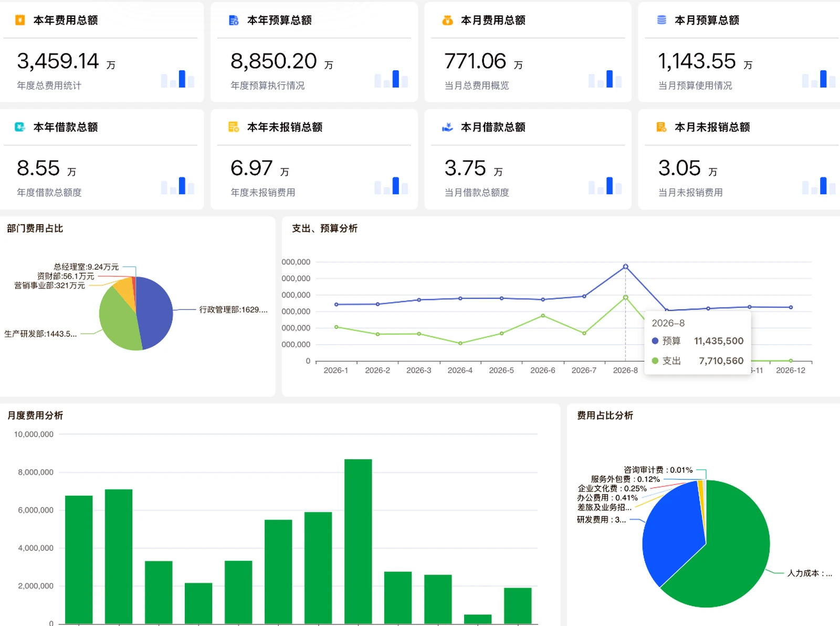Click the 支出、预算分析 chart title
Viewport: 840px width, 626px height.
click(324, 228)
